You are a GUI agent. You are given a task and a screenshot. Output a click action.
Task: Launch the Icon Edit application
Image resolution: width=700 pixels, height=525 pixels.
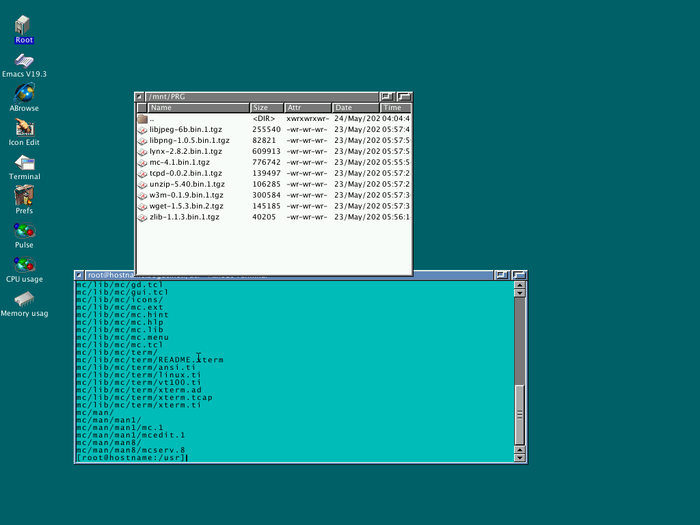click(24, 128)
